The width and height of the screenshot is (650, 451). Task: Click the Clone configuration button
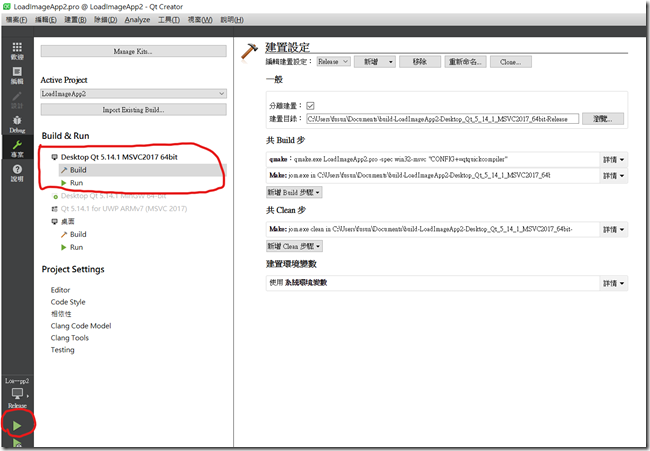click(x=511, y=62)
